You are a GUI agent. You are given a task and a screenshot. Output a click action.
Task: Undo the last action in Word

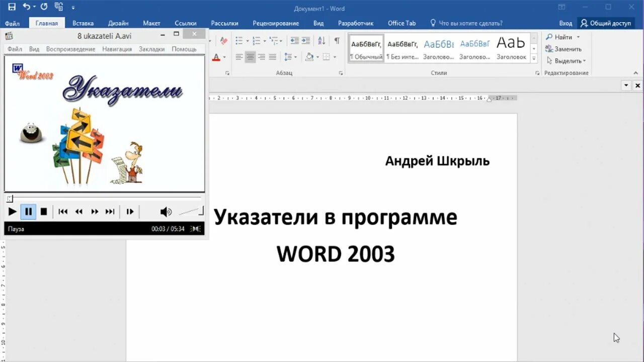(x=26, y=8)
